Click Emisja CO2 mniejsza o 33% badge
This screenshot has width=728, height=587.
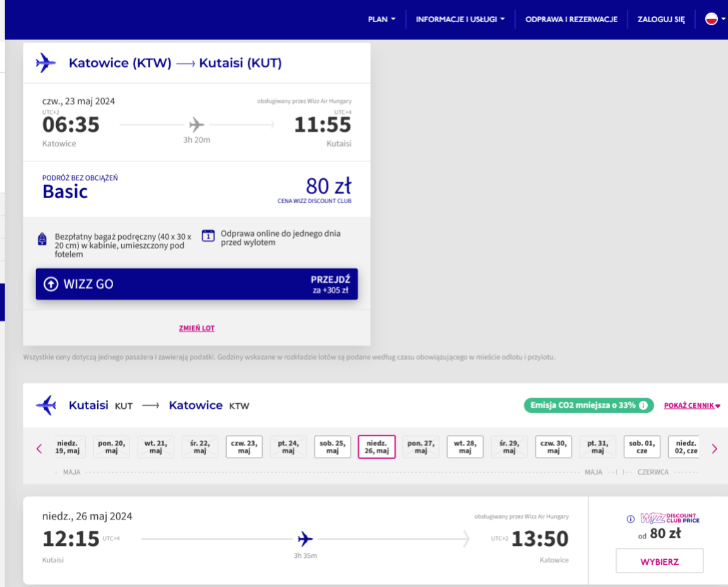point(588,405)
